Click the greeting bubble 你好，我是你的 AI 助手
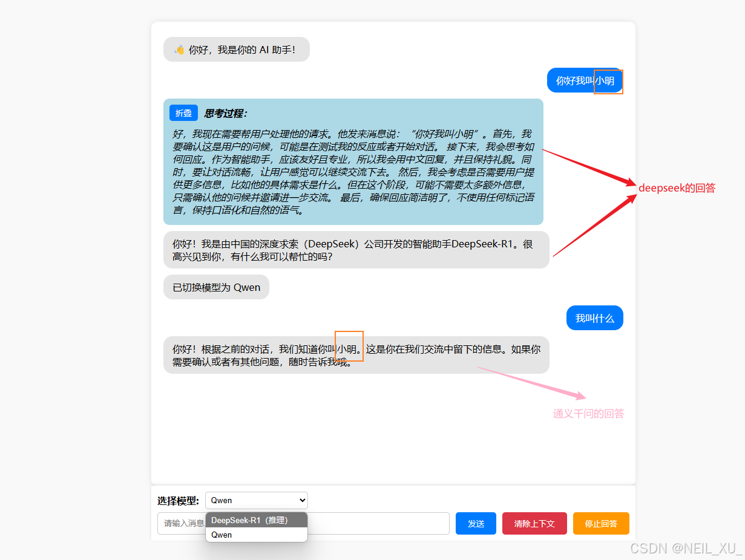 tap(237, 50)
